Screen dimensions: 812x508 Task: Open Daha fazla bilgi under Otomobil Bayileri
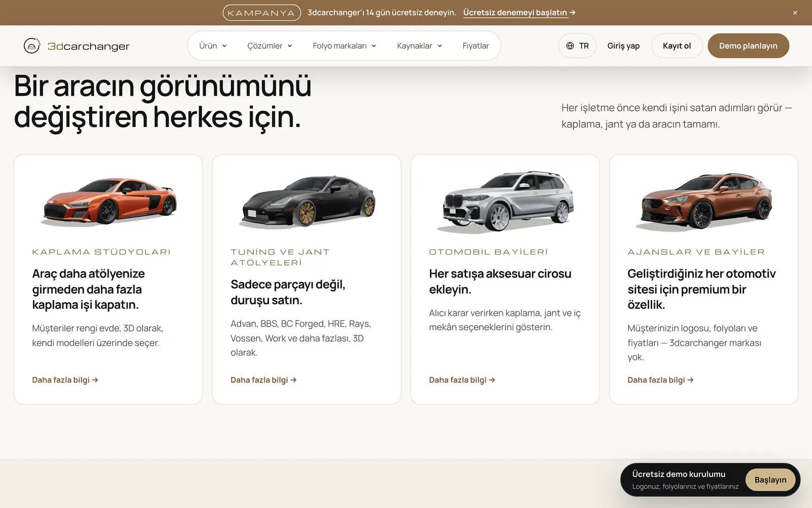pos(462,380)
